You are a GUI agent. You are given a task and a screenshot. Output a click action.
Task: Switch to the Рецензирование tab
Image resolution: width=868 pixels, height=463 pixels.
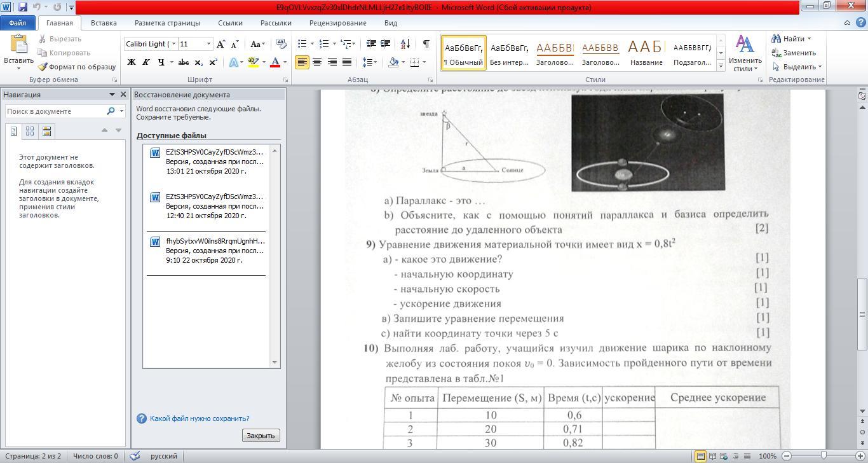(337, 23)
